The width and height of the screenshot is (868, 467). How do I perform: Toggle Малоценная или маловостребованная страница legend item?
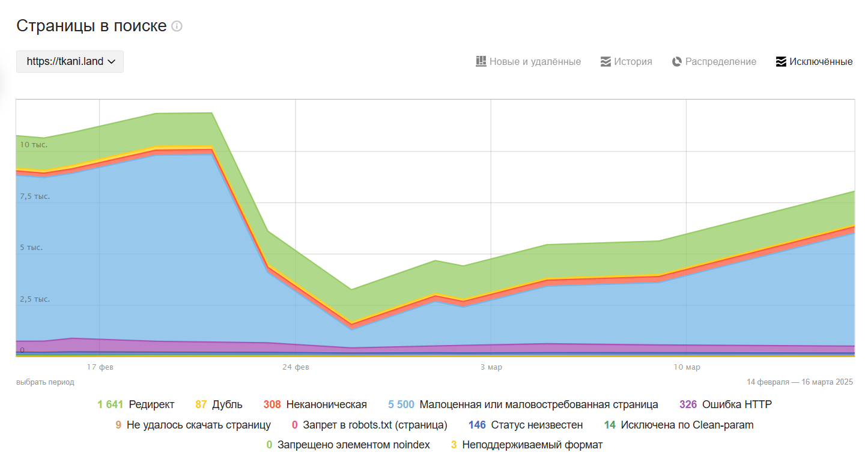click(538, 404)
